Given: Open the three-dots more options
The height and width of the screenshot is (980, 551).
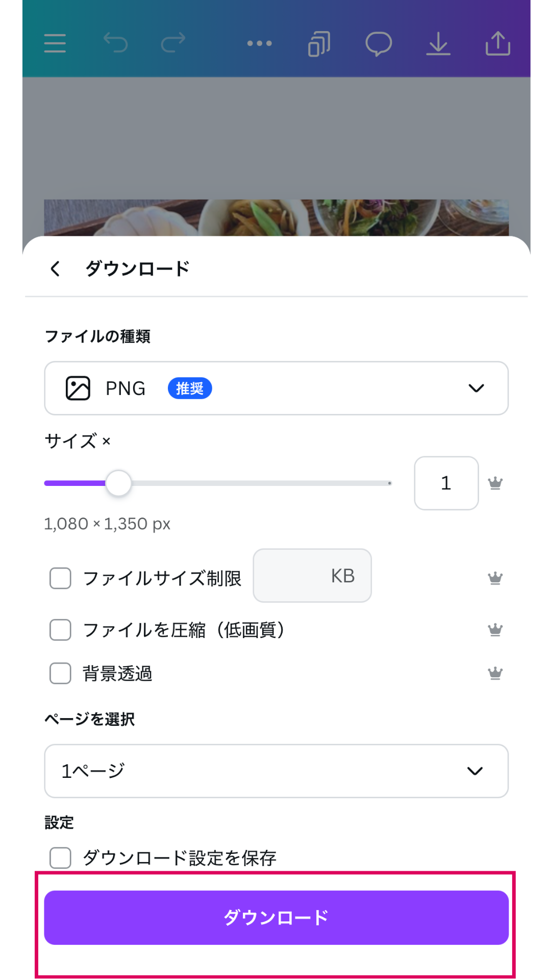Looking at the screenshot, I should click(259, 43).
